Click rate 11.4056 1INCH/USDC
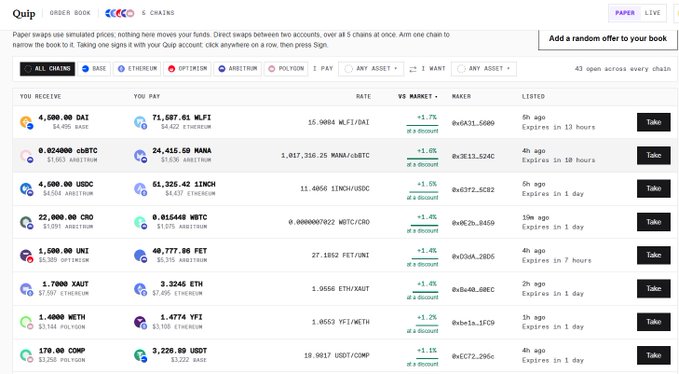Viewport: 679px width, 374px height. click(x=335, y=189)
